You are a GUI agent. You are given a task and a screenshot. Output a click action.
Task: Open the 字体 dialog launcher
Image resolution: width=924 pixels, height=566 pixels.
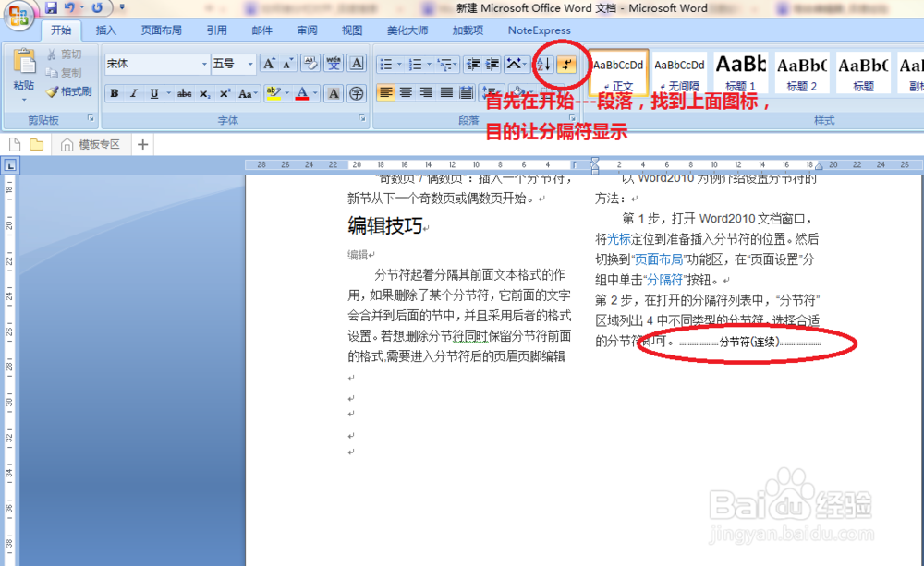(362, 118)
